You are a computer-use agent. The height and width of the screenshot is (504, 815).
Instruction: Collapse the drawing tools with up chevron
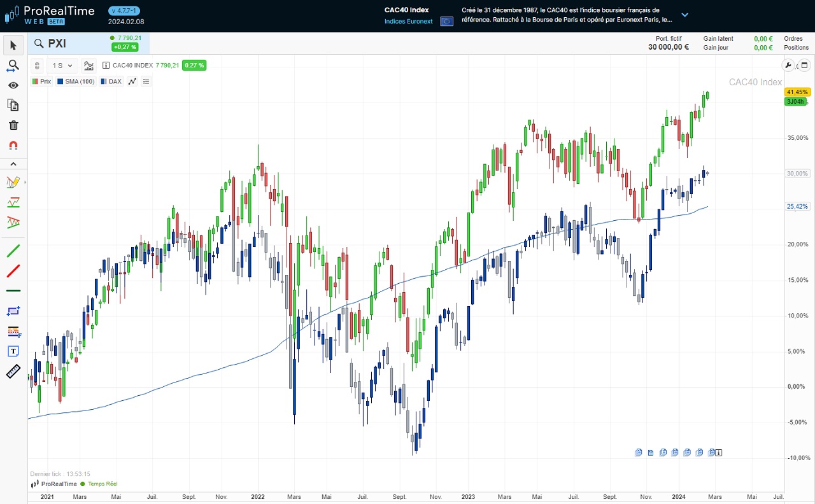(13, 164)
